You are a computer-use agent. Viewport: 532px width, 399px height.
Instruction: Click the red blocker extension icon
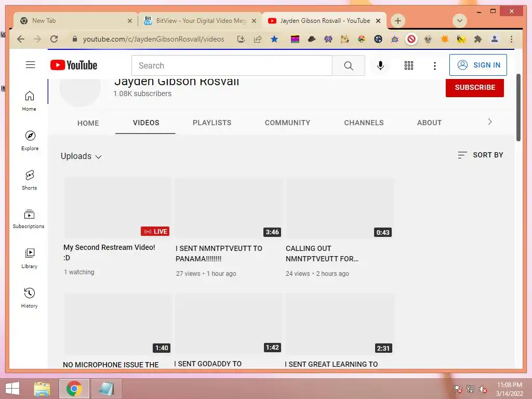(411, 39)
